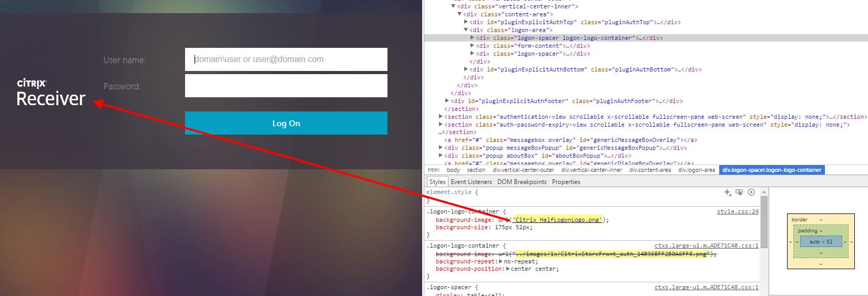Open the style.css:24 source link

738,211
